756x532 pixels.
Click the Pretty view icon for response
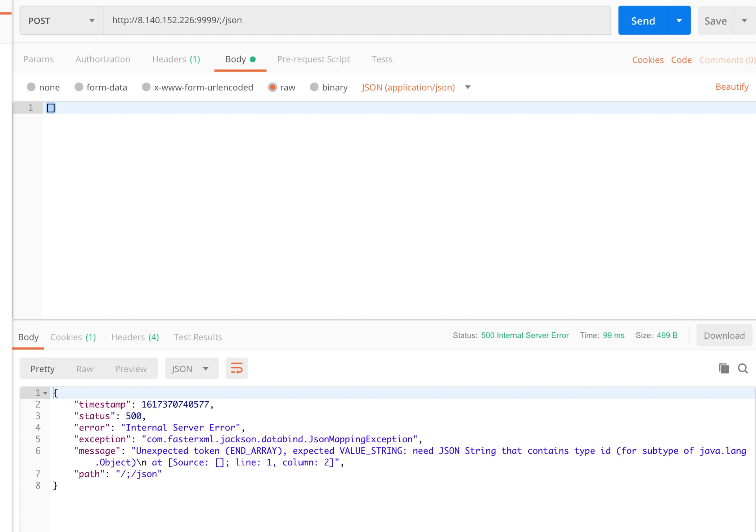(x=43, y=368)
